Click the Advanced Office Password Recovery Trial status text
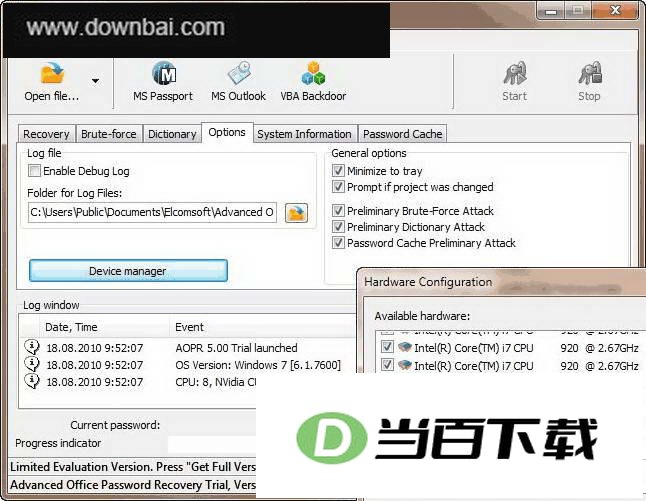 [x=133, y=485]
